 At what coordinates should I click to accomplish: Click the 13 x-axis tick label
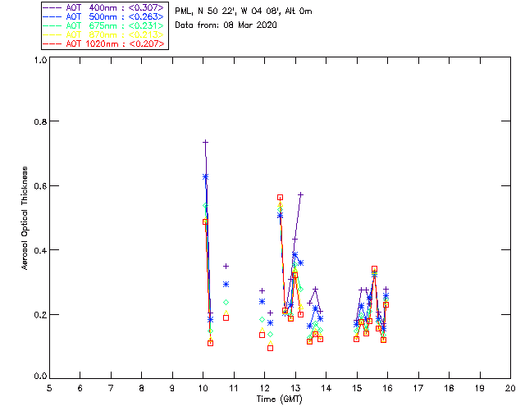pos(295,388)
